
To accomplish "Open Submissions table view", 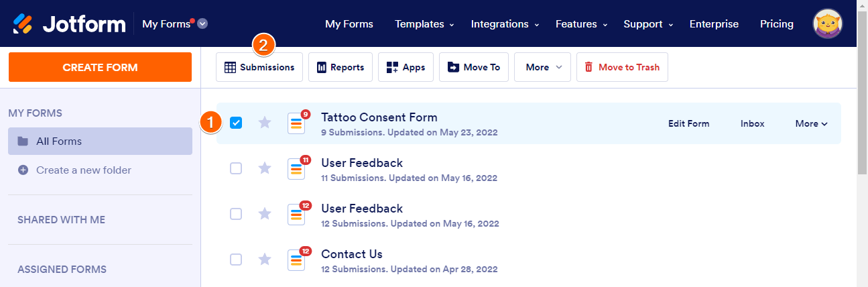I will tap(259, 67).
